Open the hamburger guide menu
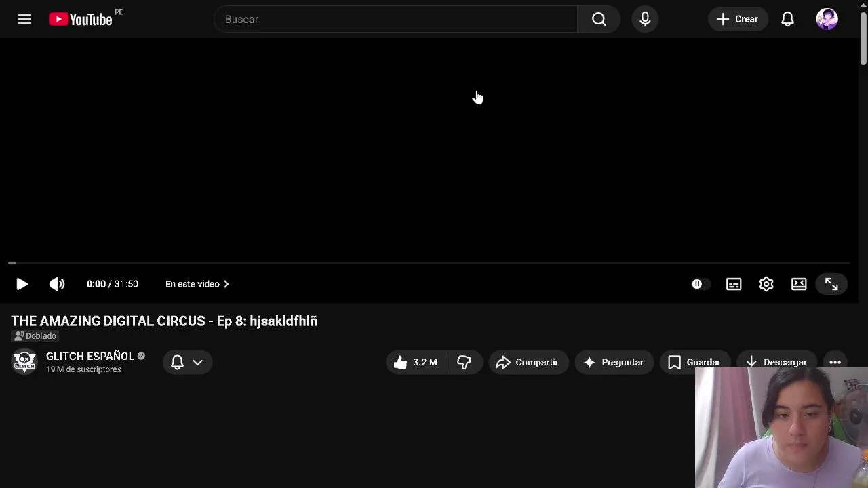The image size is (868, 488). coord(24,19)
